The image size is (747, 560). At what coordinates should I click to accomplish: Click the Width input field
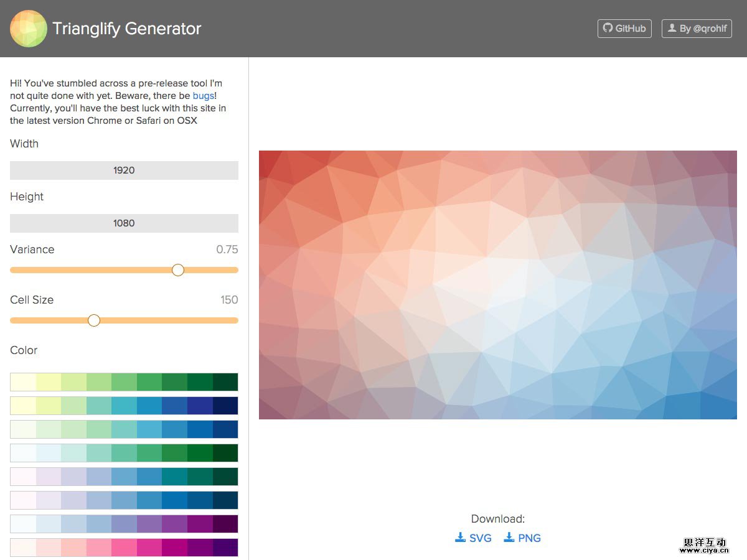click(x=124, y=170)
